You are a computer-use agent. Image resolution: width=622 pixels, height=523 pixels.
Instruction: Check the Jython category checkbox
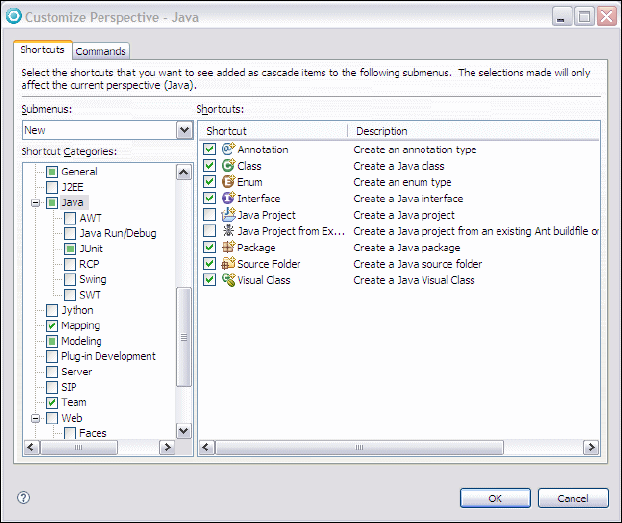point(52,310)
